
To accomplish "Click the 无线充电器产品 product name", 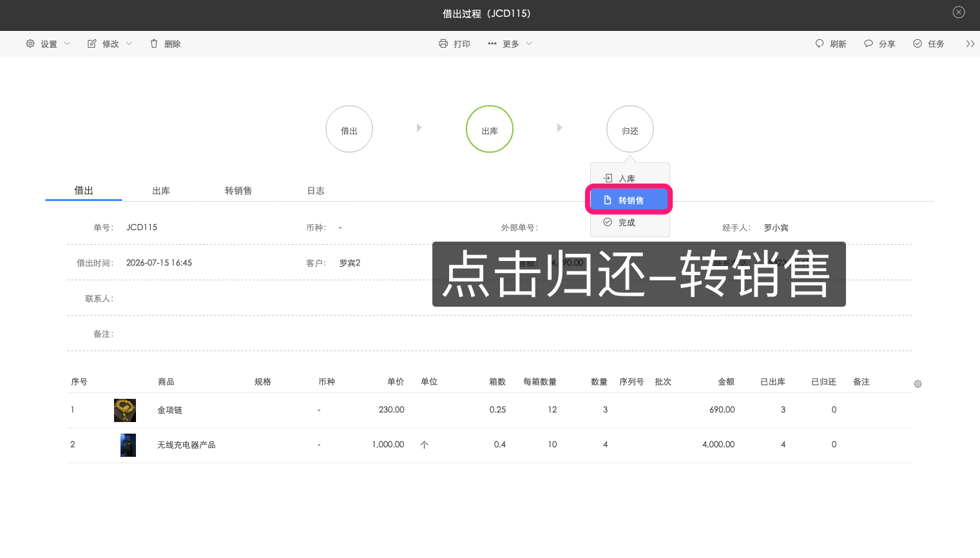I will 186,445.
